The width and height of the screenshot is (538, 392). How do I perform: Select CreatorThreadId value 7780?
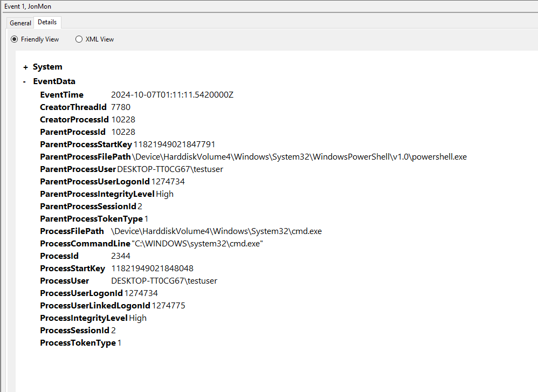121,107
